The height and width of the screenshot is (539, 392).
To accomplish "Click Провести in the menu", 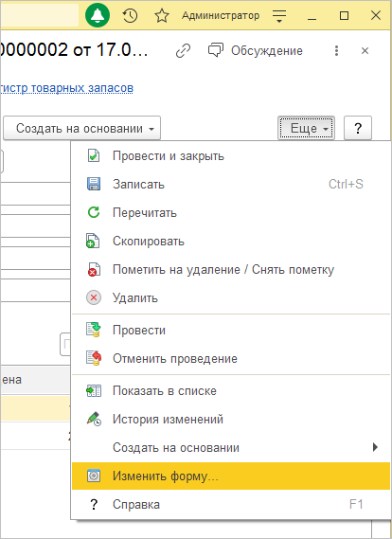I will (x=231, y=331).
